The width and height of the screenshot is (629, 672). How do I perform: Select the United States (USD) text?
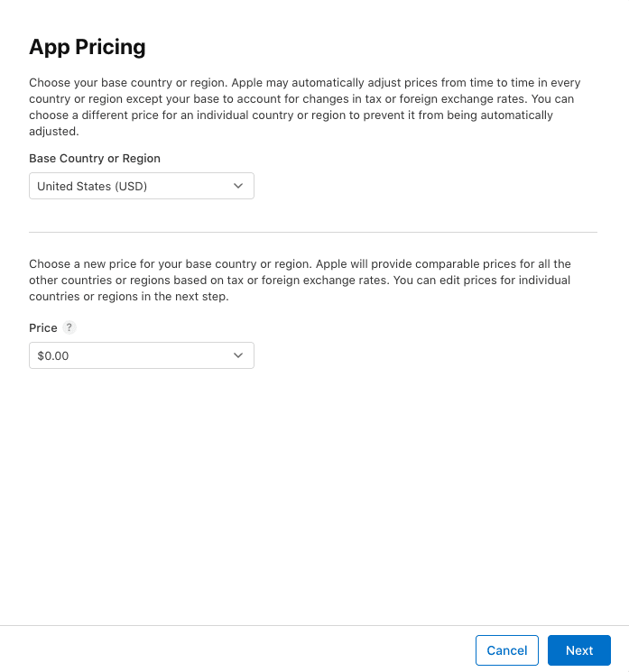[92, 187]
